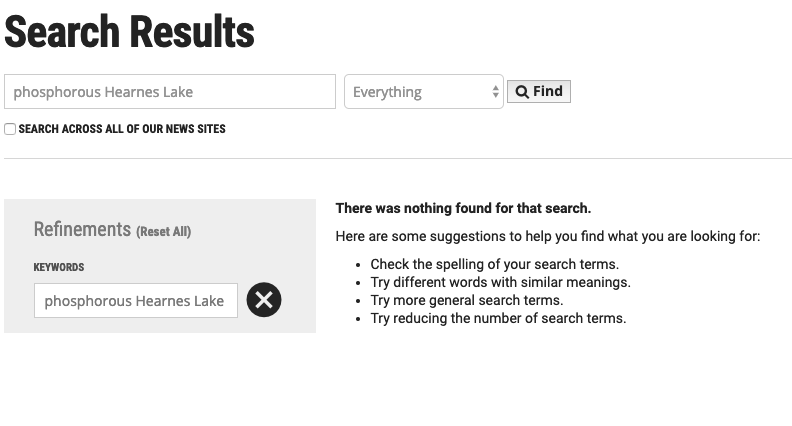The image size is (792, 426).
Task: Click the 'Search across all of our news sites' label
Action: click(x=122, y=129)
